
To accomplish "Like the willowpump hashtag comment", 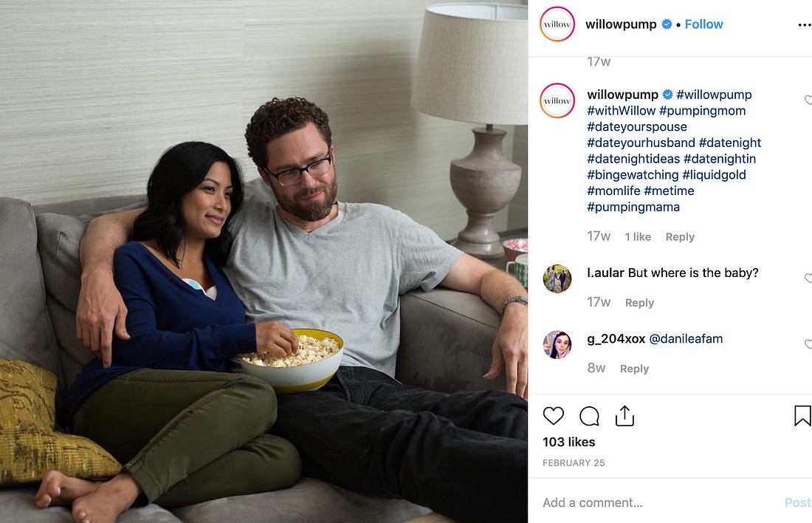I will pyautogui.click(x=808, y=100).
